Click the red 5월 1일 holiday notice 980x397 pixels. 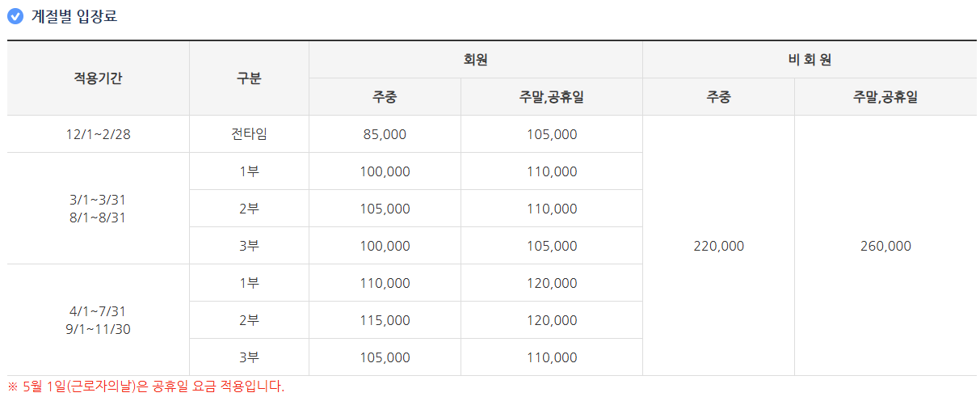[x=146, y=386]
